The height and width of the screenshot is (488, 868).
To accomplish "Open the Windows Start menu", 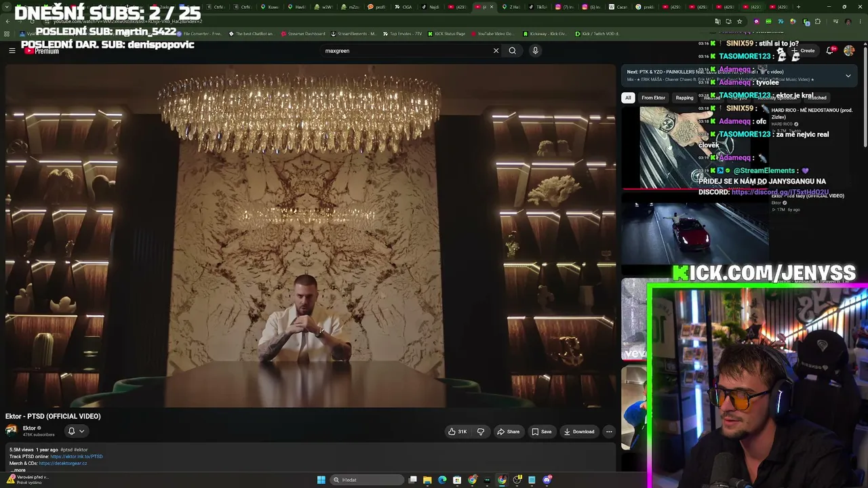I will (321, 480).
